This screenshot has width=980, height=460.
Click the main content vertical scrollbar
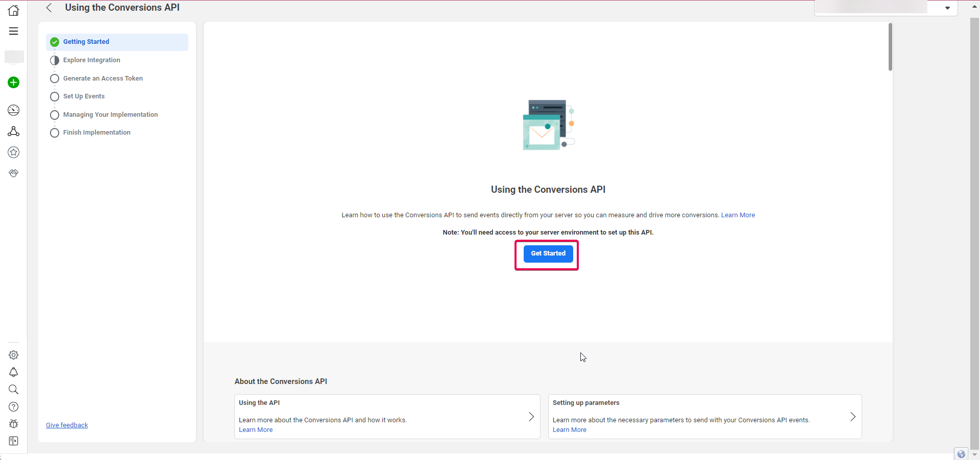[x=890, y=47]
